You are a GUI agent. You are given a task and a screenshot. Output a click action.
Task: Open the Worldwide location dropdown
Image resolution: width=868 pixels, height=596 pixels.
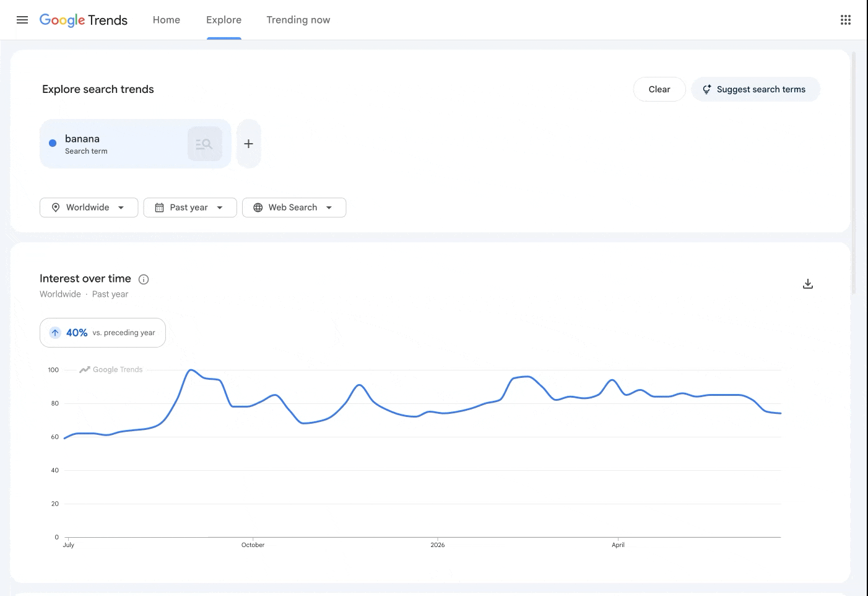[x=89, y=208]
